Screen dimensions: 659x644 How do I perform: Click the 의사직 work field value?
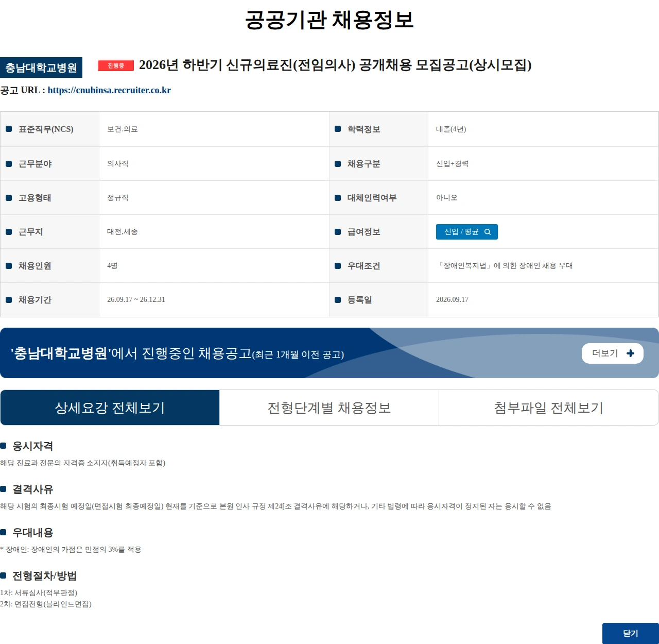[118, 164]
